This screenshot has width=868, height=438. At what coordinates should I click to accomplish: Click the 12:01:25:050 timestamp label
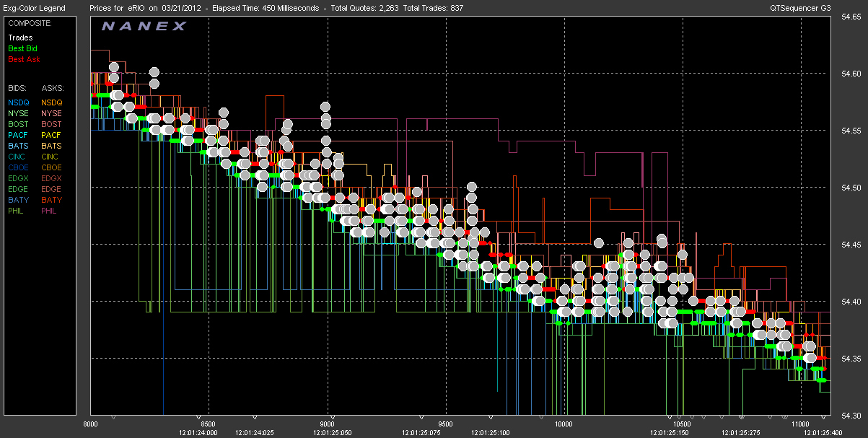coord(333,433)
